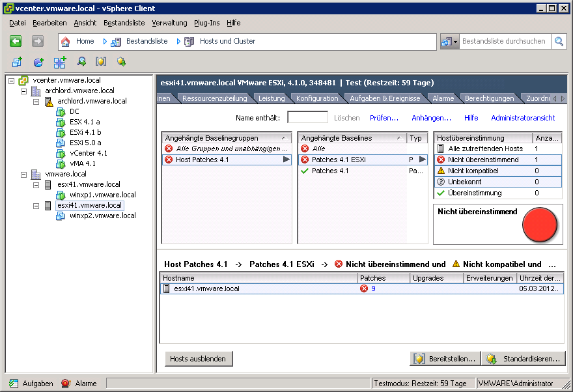Switch to the Konfiguration tab

pyautogui.click(x=317, y=98)
